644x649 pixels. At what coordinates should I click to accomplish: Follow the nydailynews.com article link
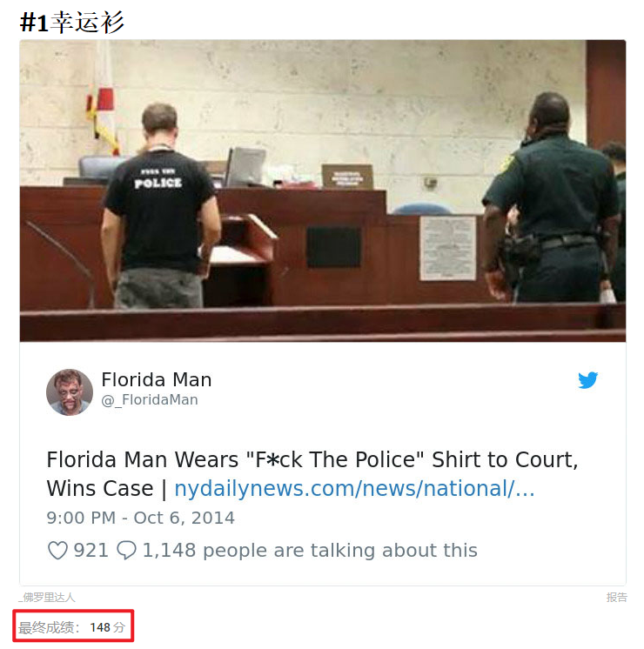point(354,489)
